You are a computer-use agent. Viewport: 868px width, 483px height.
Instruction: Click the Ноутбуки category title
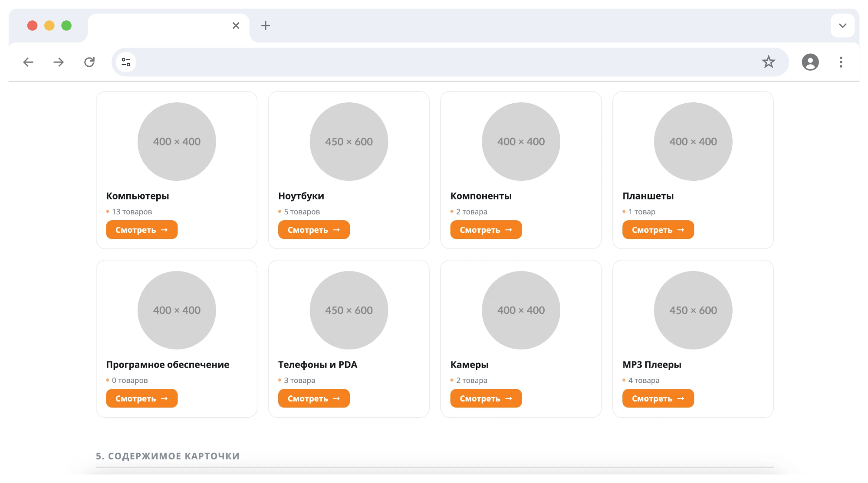301,196
